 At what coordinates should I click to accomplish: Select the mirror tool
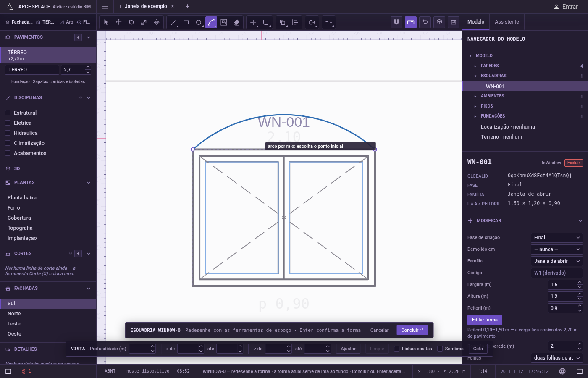(x=157, y=22)
